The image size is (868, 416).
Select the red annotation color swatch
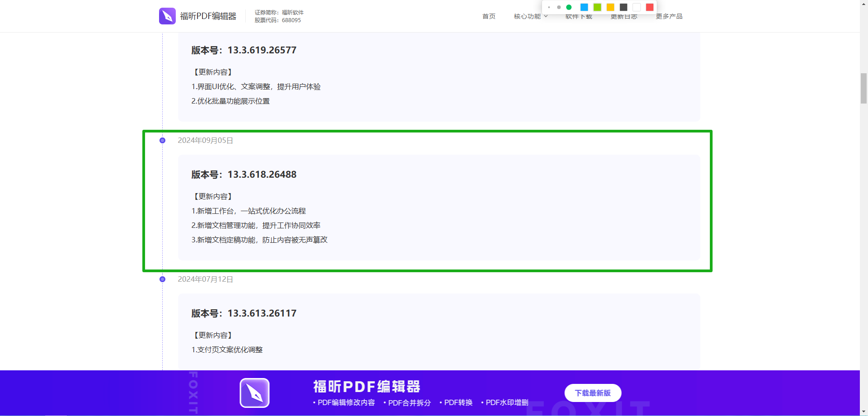point(650,7)
